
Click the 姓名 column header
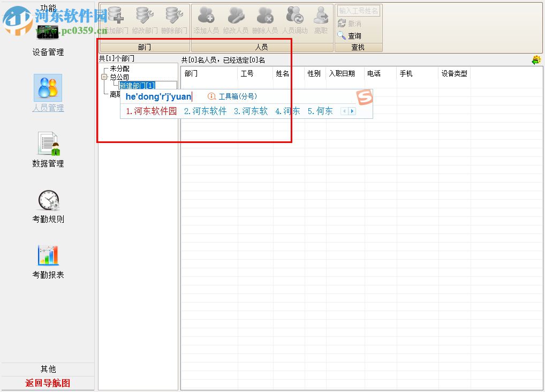(289, 73)
